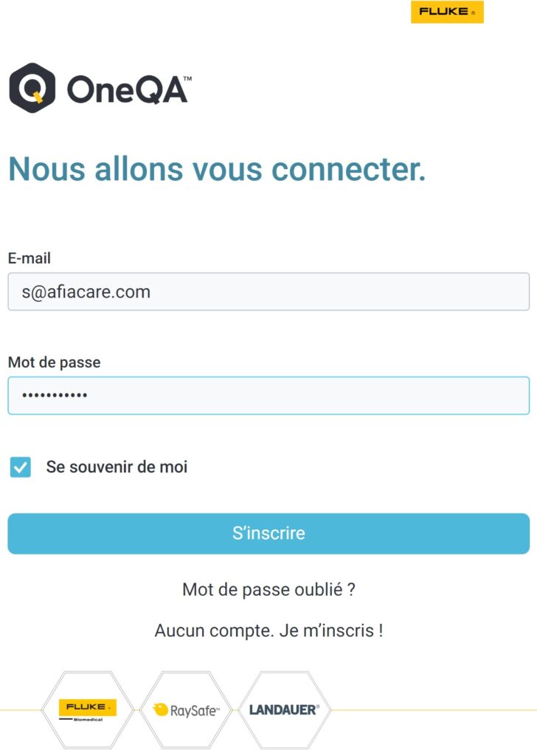This screenshot has height=756, width=537.
Task: Focus the Mot de passe field
Action: click(268, 396)
